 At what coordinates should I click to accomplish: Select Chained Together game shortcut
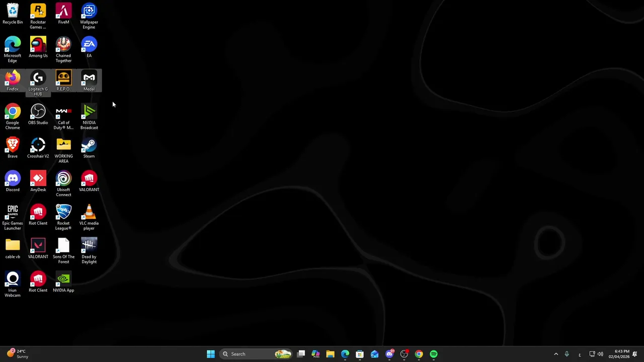(63, 50)
